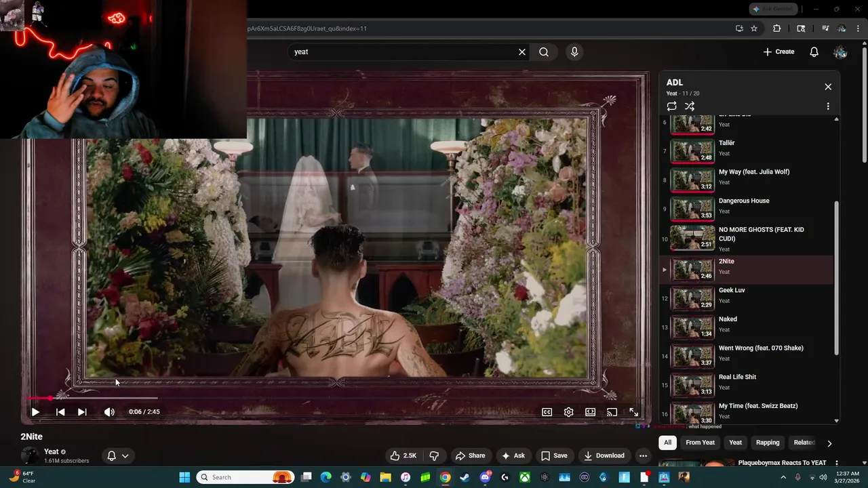The height and width of the screenshot is (488, 868).
Task: Open Xbox app from the taskbar
Action: [x=524, y=477]
